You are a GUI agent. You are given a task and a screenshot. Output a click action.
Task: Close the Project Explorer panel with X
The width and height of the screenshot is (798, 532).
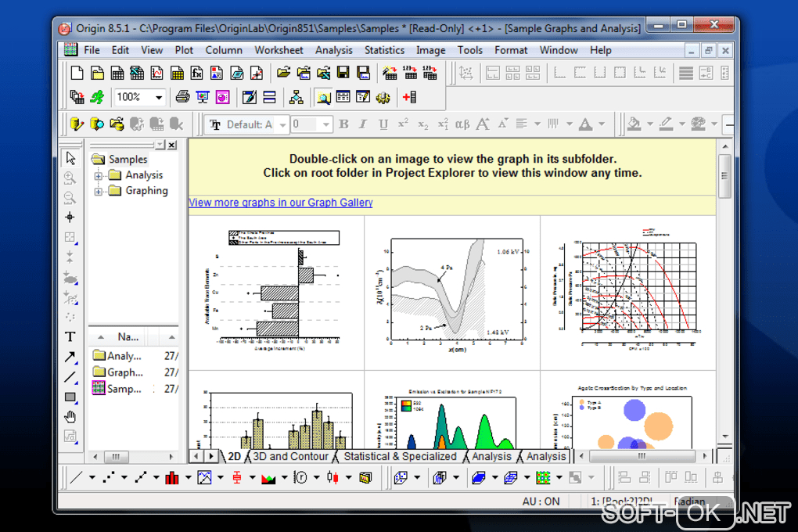point(172,145)
